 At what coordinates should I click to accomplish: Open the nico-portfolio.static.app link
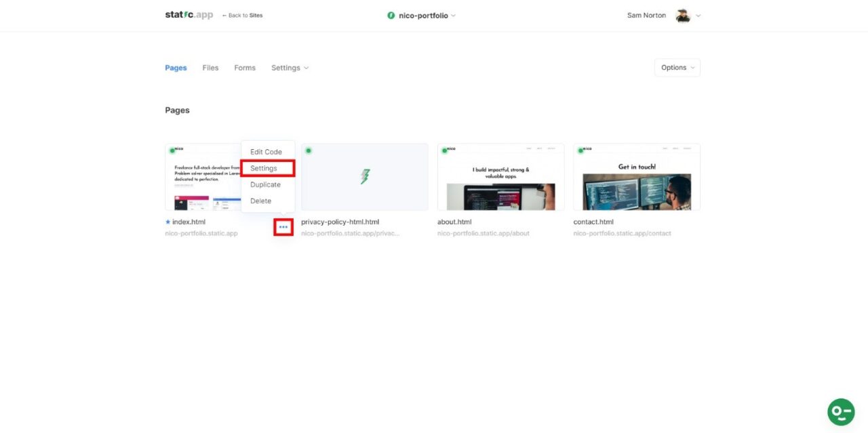(x=201, y=233)
